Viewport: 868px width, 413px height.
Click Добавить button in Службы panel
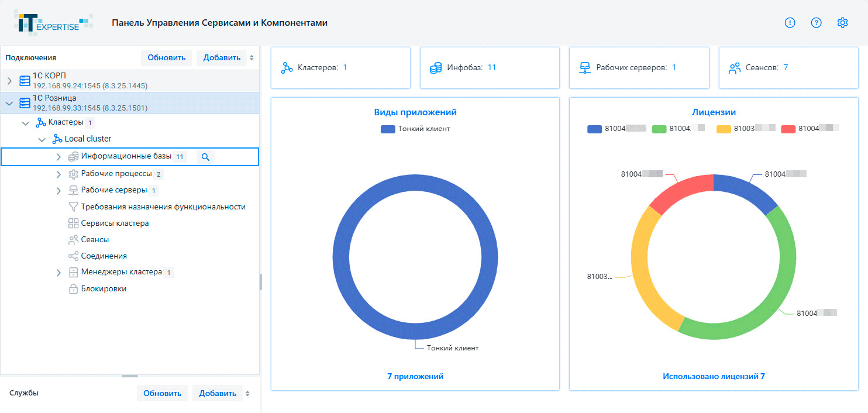pos(218,393)
